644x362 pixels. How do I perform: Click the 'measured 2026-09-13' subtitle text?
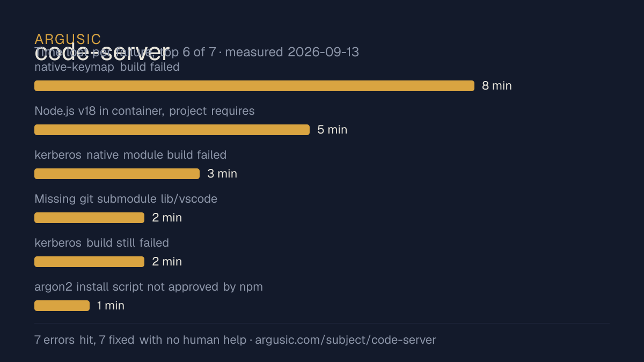[x=292, y=52]
